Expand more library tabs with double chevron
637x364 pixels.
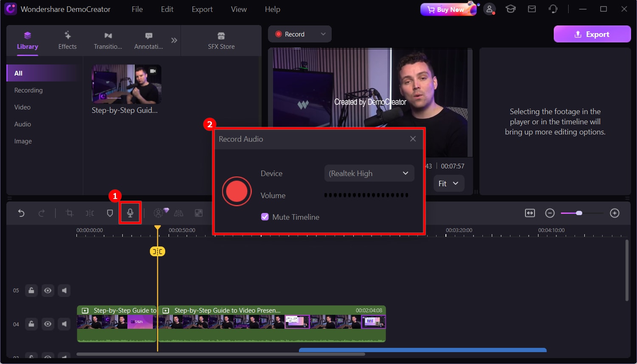174,40
